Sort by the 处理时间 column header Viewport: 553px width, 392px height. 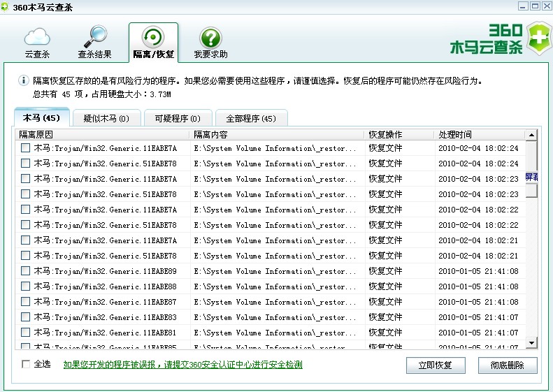[x=480, y=134]
